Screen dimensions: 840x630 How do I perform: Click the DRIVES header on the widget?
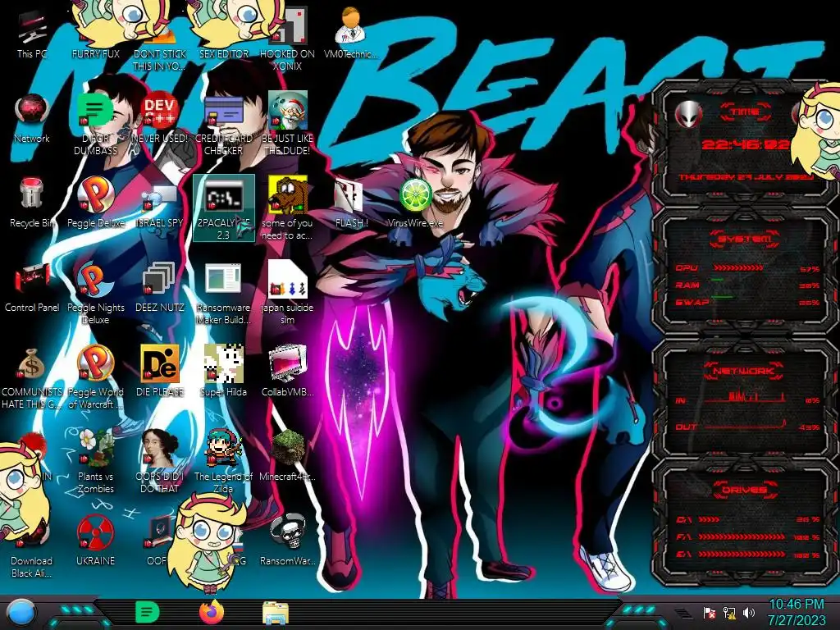(x=745, y=490)
